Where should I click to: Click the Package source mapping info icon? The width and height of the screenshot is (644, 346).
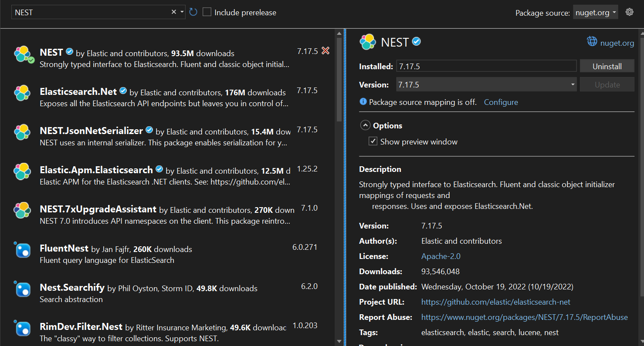click(363, 102)
